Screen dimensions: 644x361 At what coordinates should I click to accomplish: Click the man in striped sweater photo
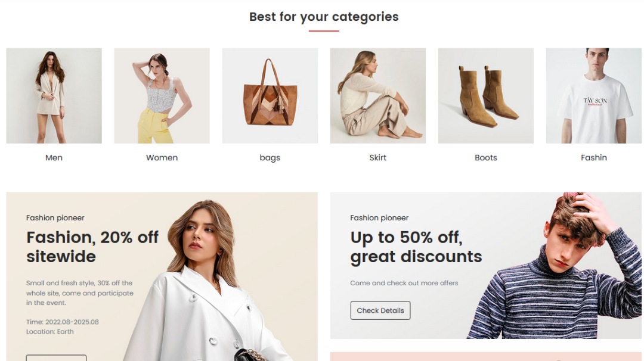[x=555, y=266]
